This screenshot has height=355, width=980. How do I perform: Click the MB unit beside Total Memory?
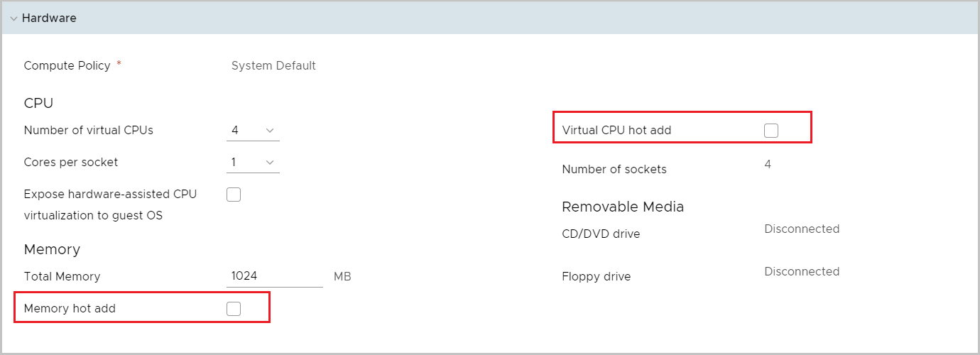point(342,276)
